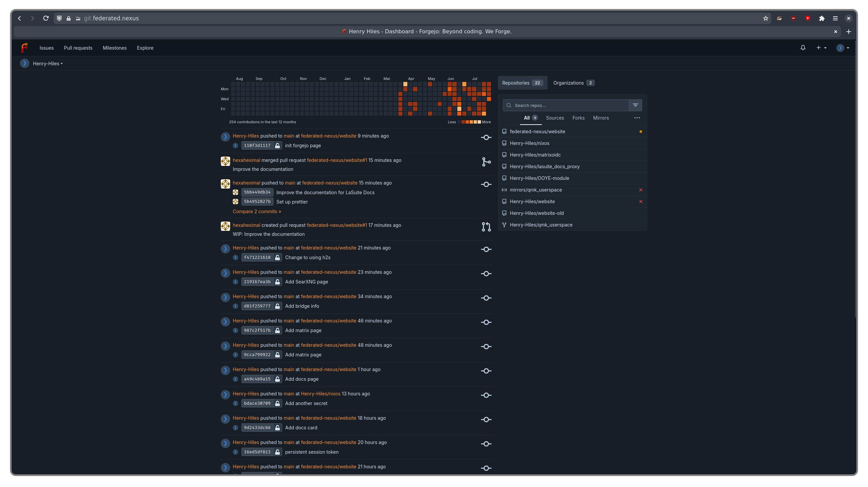The height and width of the screenshot is (487, 868).
Task: Open commit 5bb449db34
Action: pos(257,192)
